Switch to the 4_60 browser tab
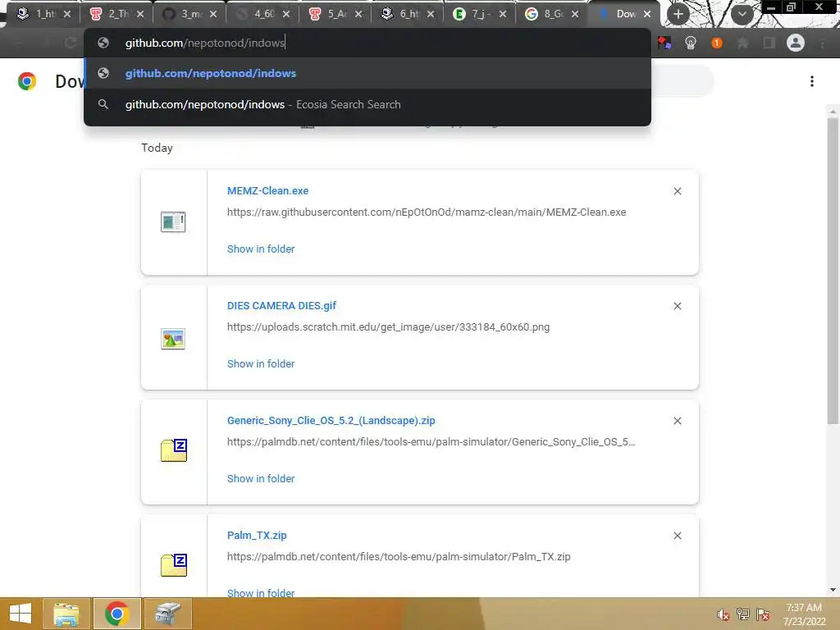840x630 pixels. tap(263, 14)
